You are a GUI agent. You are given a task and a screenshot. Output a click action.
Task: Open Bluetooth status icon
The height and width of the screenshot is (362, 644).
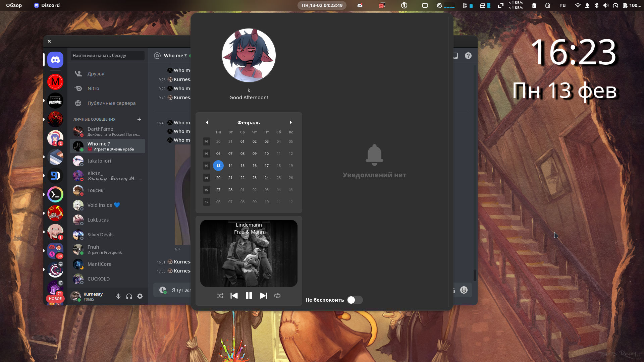597,5
